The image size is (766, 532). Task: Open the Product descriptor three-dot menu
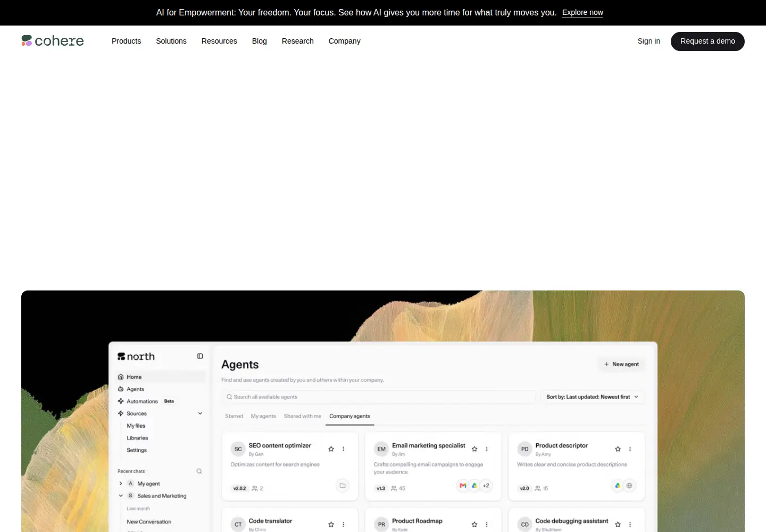(630, 449)
